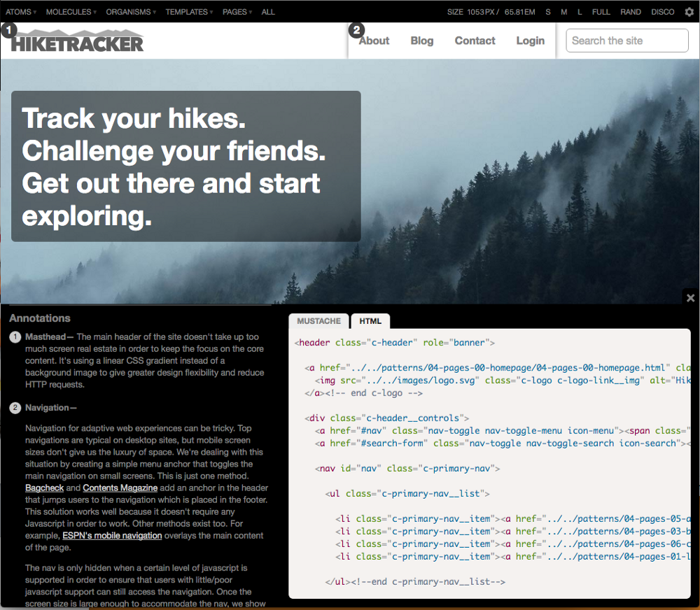
Task: Focus the Search the site field
Action: coord(626,41)
